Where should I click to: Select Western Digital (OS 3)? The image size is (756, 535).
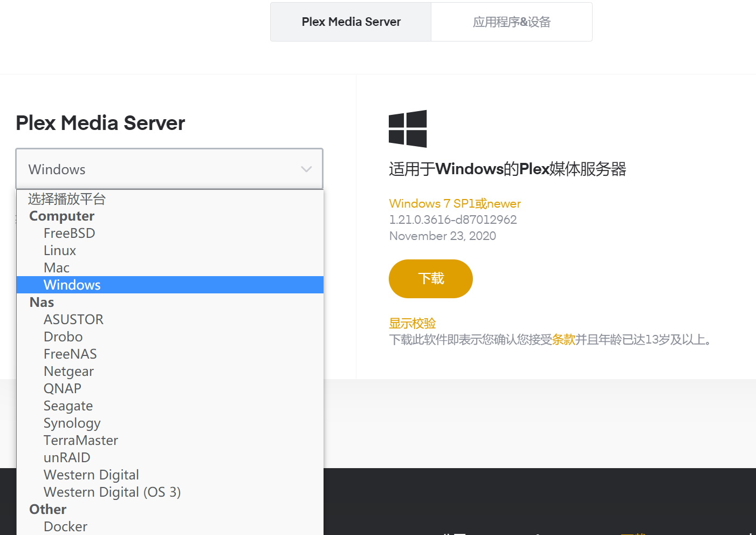tap(170, 492)
